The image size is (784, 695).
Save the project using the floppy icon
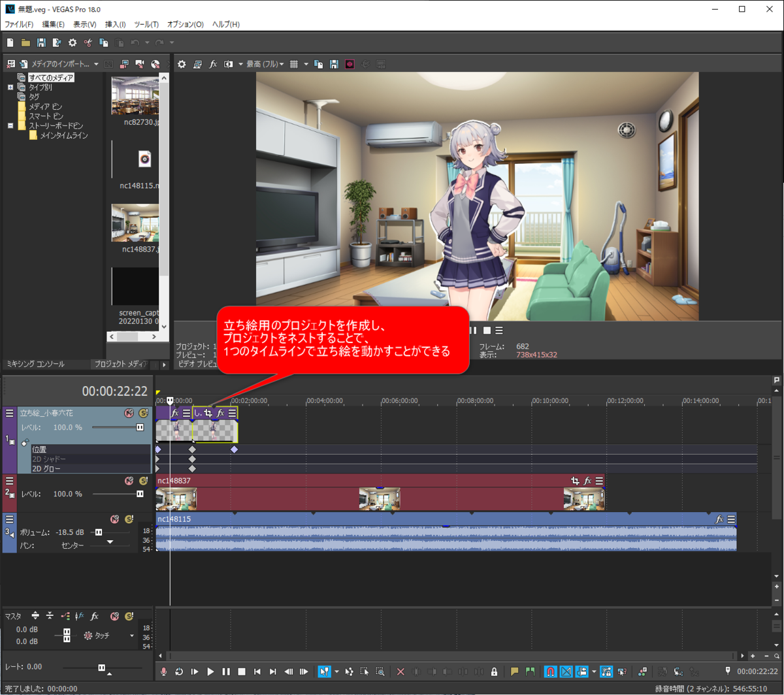pos(41,43)
